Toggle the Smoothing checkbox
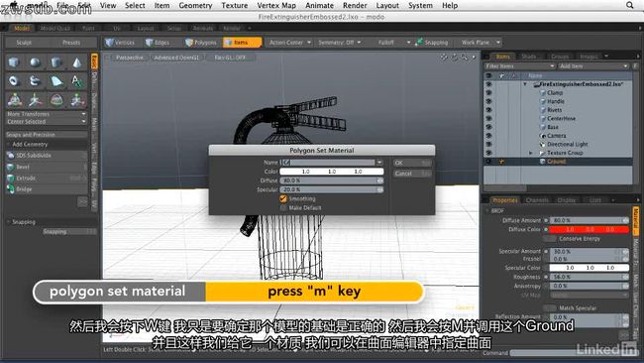Viewport: 644px width, 363px height. pyautogui.click(x=283, y=198)
